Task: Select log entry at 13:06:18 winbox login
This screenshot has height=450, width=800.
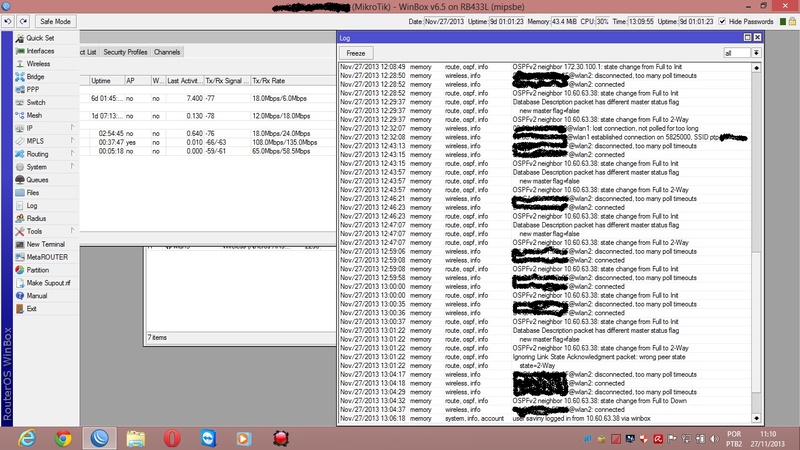Action: click(x=545, y=418)
